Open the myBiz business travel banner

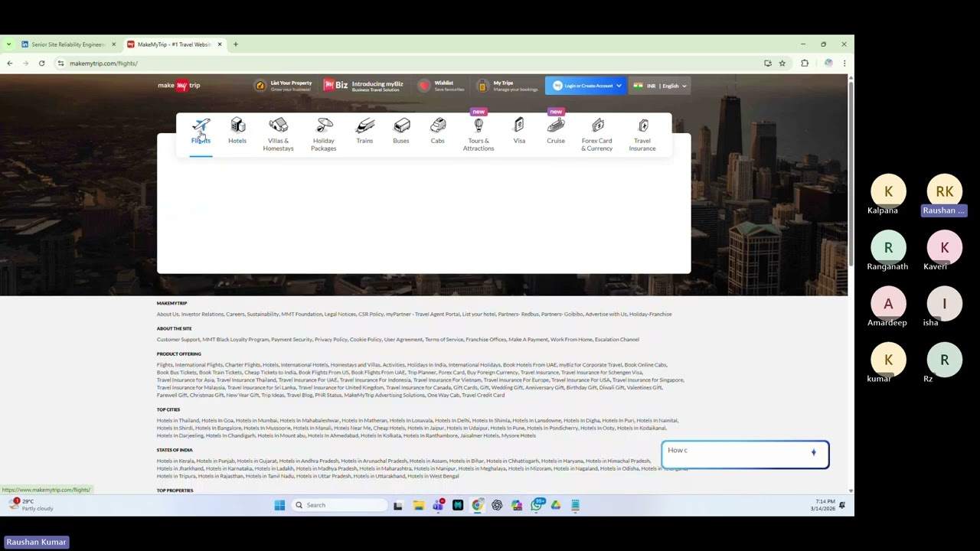coord(363,86)
